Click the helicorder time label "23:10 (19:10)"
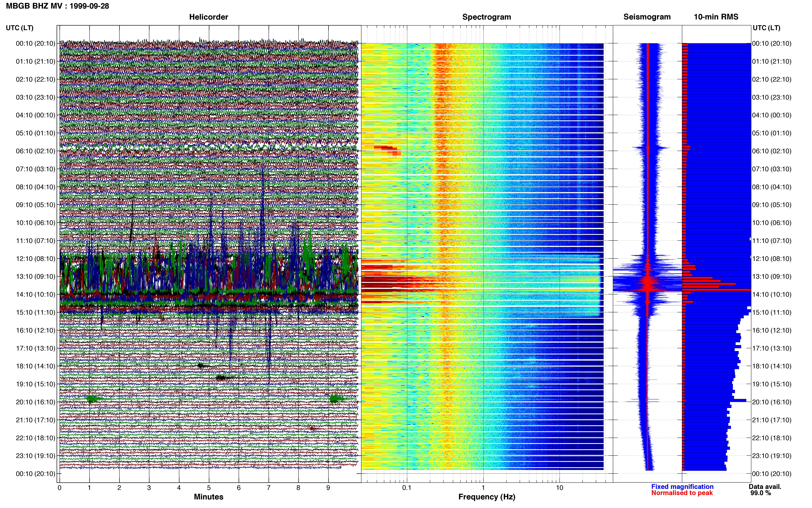 tap(36, 456)
